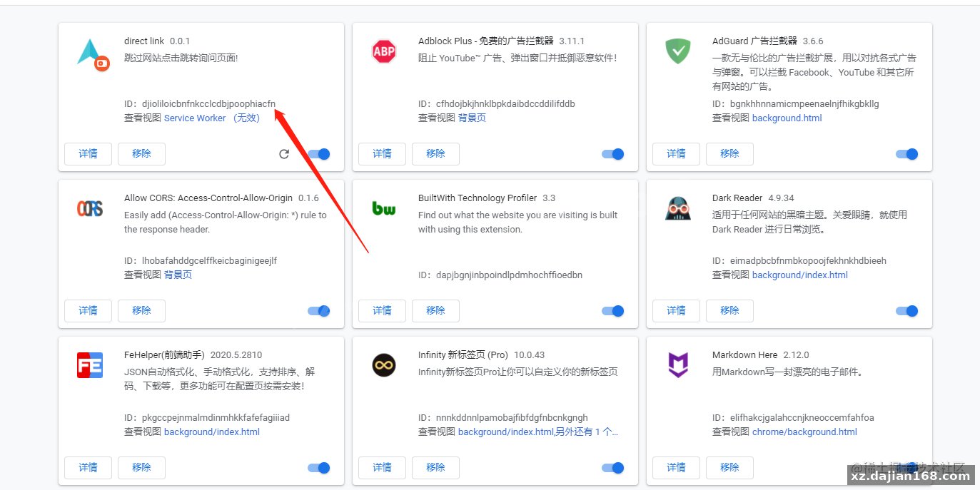
Task: Click Adblock Plus extension ID text
Action: point(497,104)
